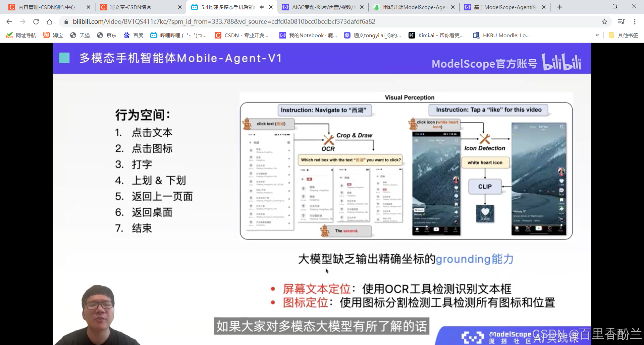Go forward in browser history
Screen dimensions: 644x345
[x=22, y=22]
